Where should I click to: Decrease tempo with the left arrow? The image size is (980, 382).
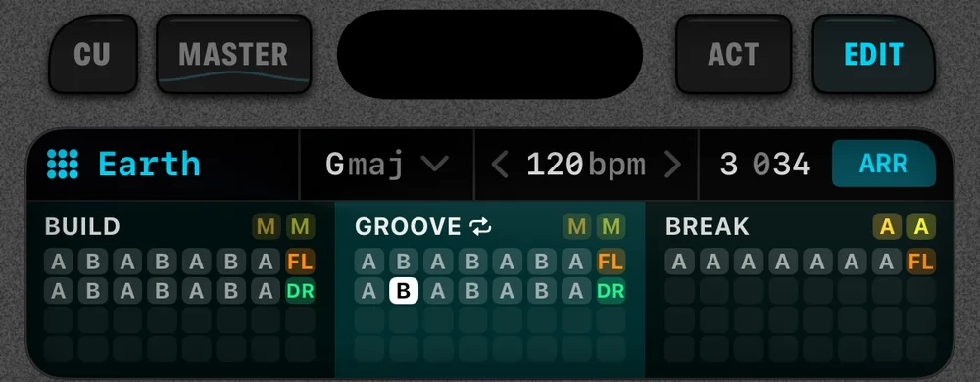500,165
